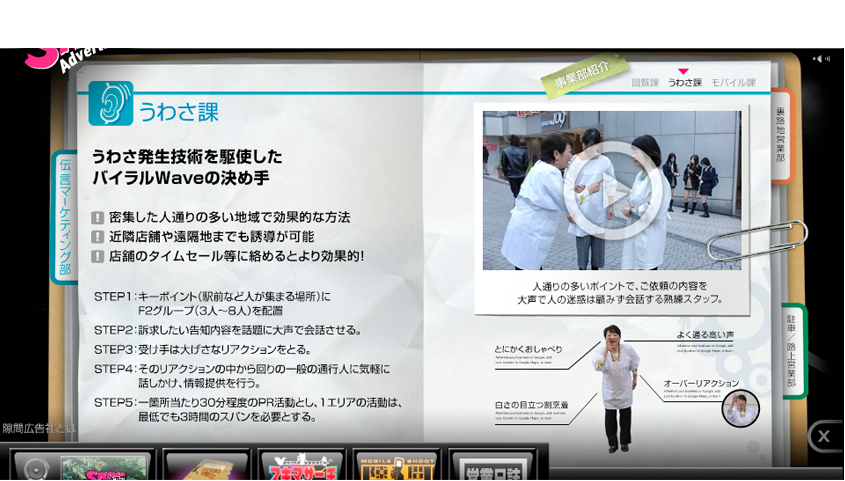Image resolution: width=845 pixels, height=481 pixels.
Task: Click the round staff portrait thumbnail
Action: pos(740,409)
